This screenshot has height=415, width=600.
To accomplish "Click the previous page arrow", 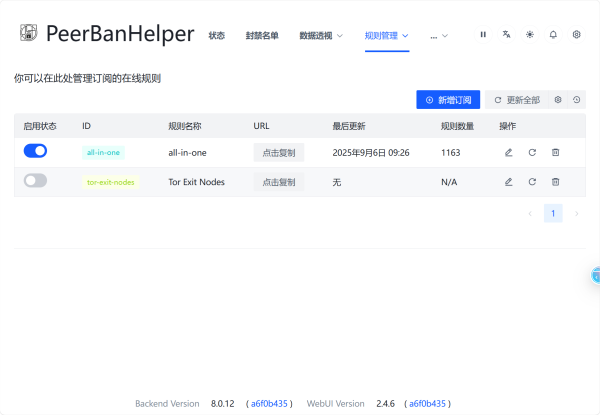I will (x=530, y=213).
